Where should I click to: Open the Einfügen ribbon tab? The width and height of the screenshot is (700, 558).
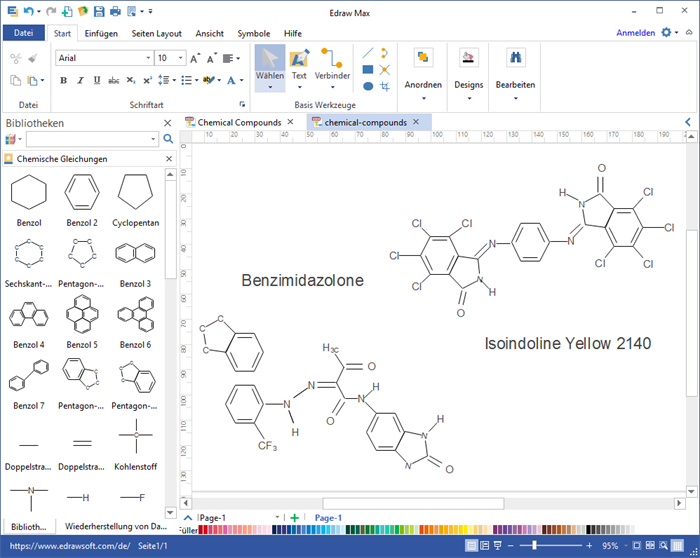tap(100, 33)
